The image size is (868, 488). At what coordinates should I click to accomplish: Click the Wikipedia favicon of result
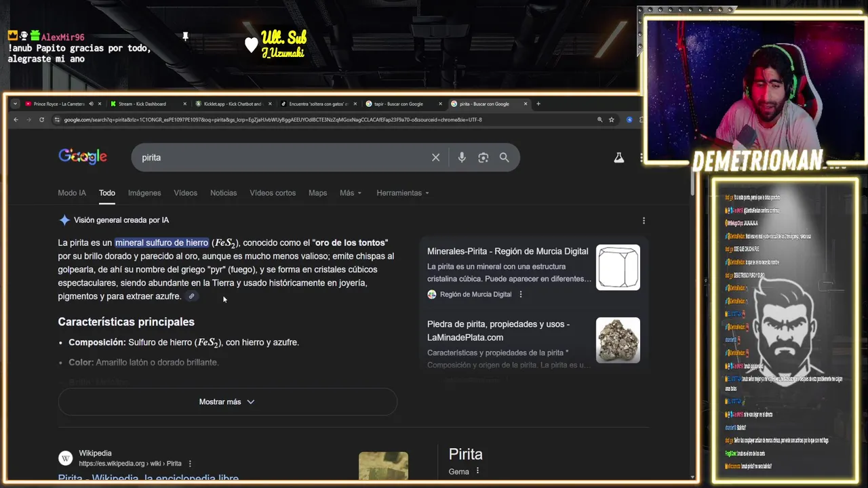click(x=66, y=458)
